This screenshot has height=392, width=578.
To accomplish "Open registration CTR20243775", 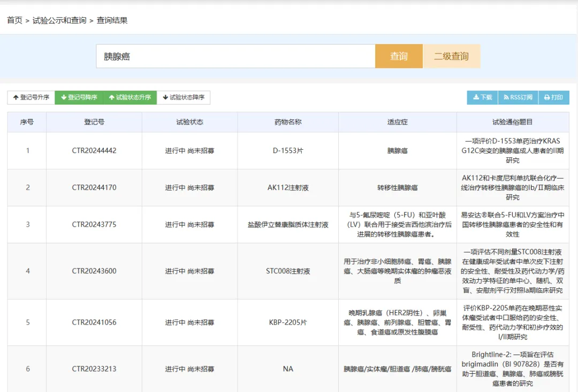I will pyautogui.click(x=94, y=225).
